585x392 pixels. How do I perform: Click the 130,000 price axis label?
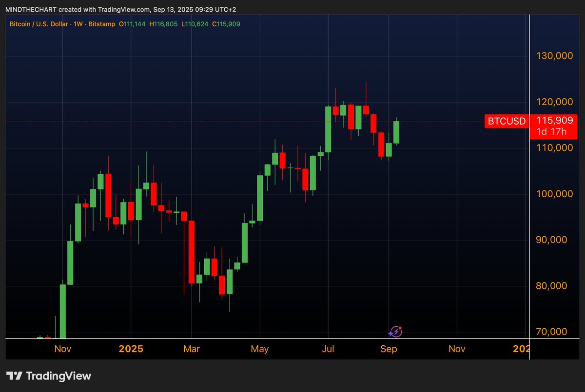(x=555, y=56)
